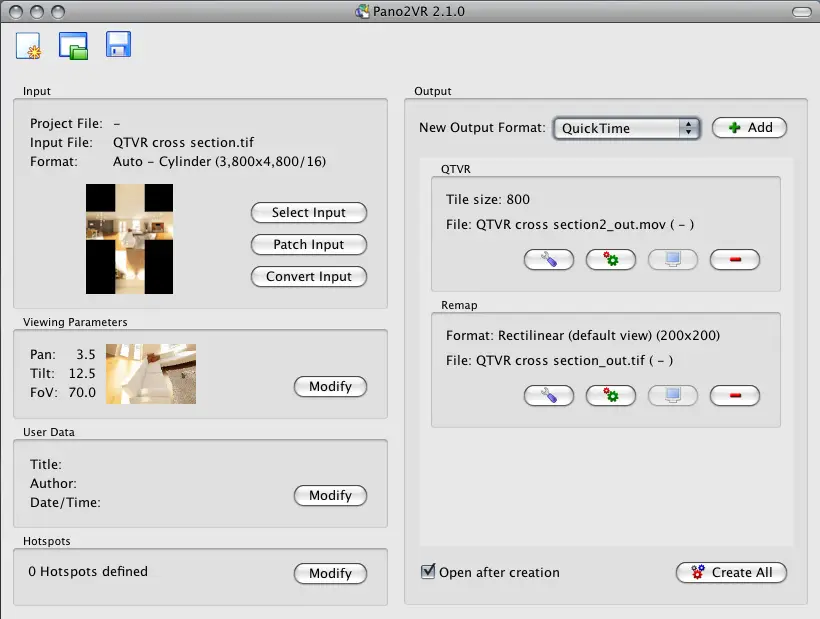
Task: Click the Select Input button
Action: click(x=309, y=212)
